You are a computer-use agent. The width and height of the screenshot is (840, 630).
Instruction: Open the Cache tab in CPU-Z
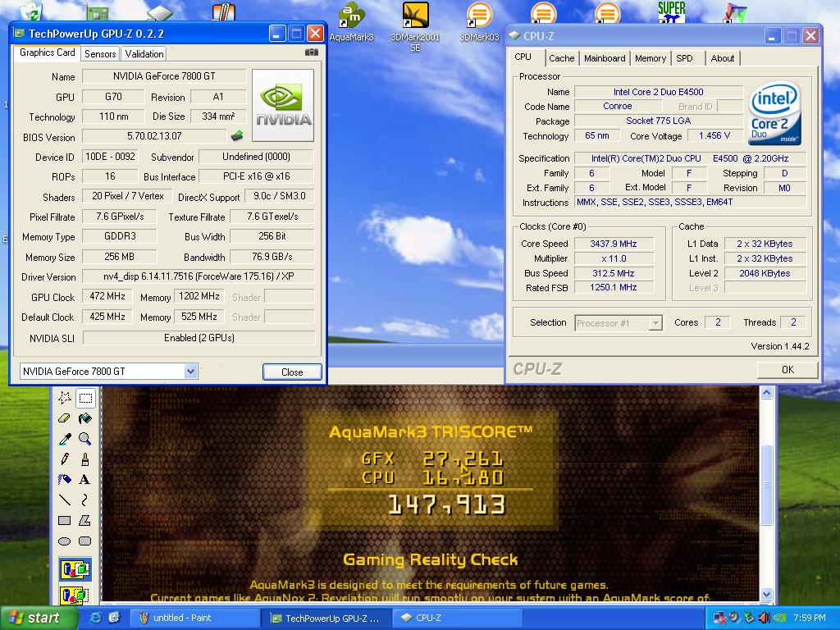[x=561, y=58]
